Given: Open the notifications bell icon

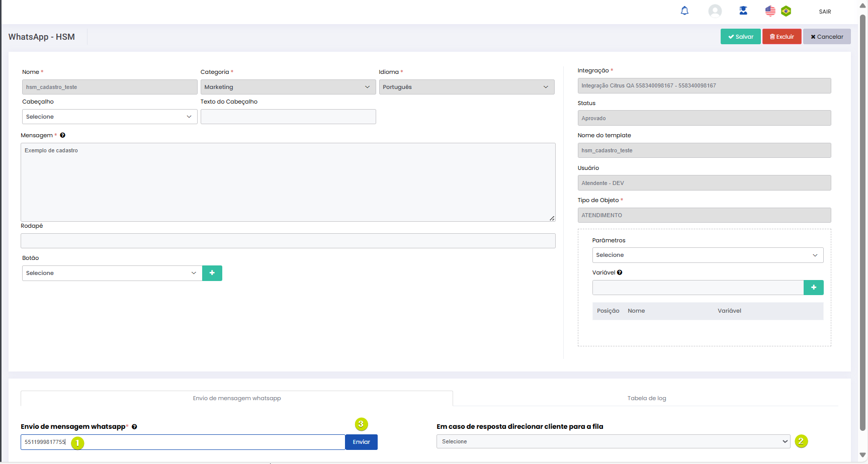Looking at the screenshot, I should tap(684, 11).
